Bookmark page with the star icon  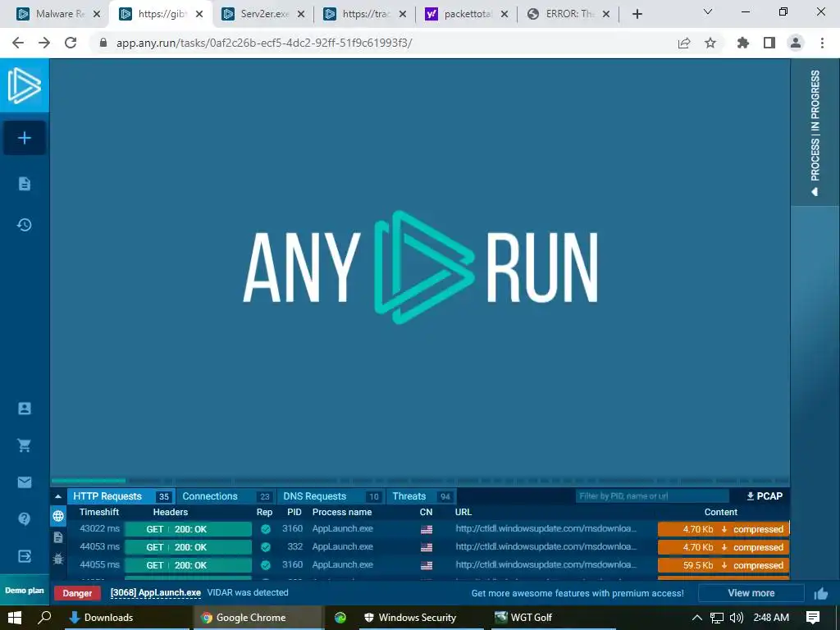click(x=710, y=43)
